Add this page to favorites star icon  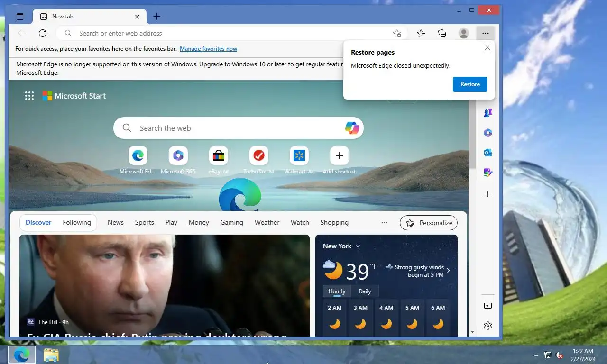tap(397, 33)
